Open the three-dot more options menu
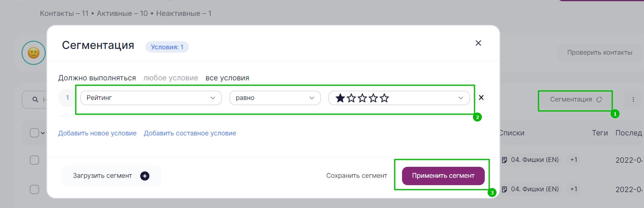Image resolution: width=644 pixels, height=208 pixels. tap(633, 100)
